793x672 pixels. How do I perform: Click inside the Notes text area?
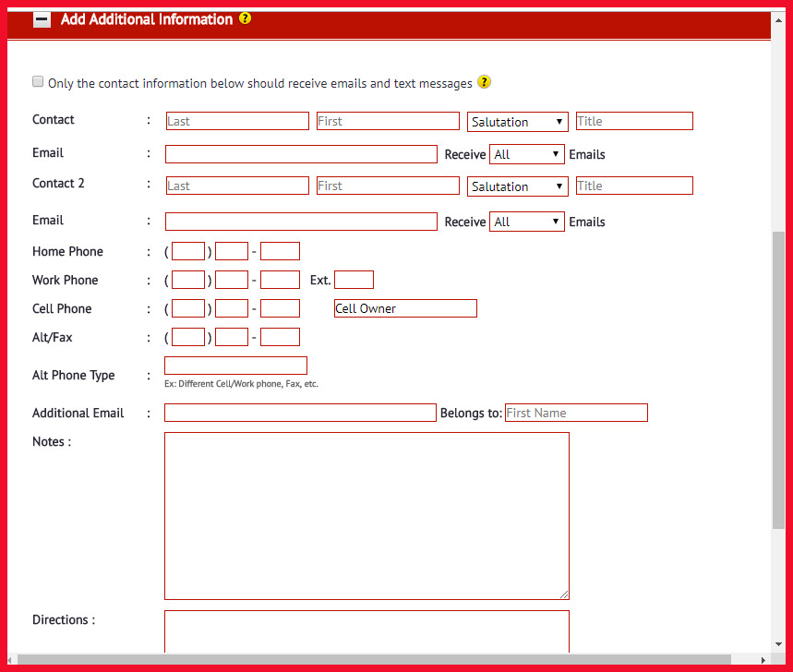(366, 516)
